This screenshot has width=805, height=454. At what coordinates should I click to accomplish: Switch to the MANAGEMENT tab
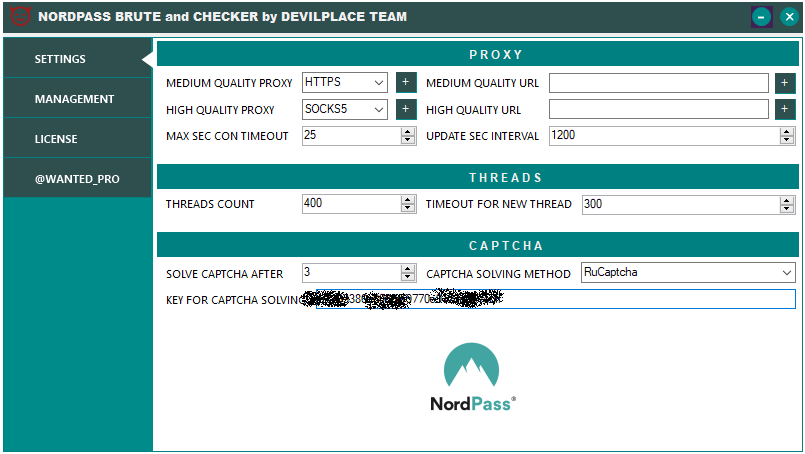[78, 99]
